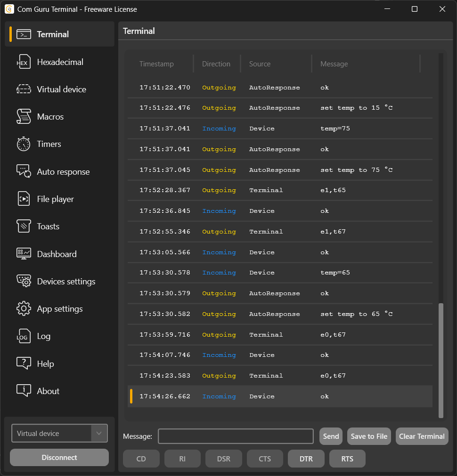Expand the Virtual device dropdown arrow
The image size is (457, 476).
pyautogui.click(x=99, y=433)
